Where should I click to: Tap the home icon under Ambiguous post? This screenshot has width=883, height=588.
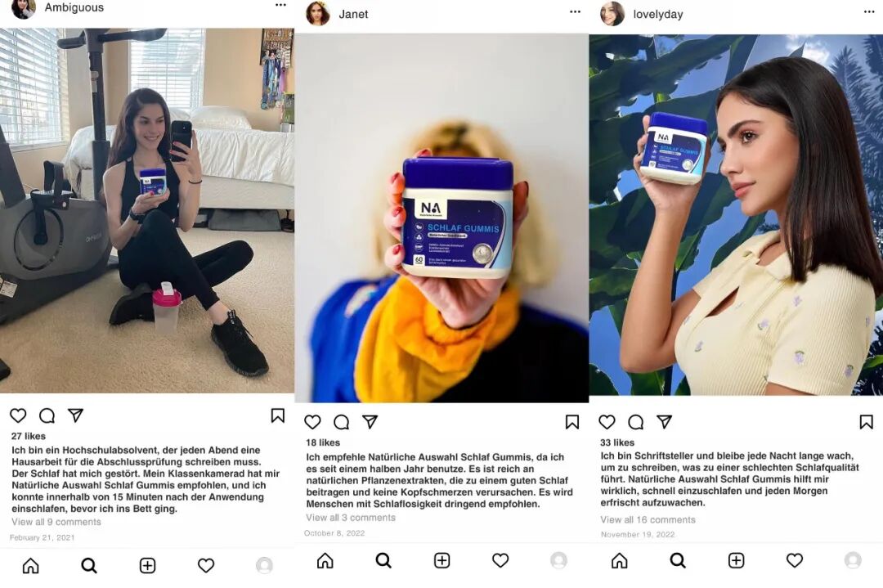pyautogui.click(x=31, y=565)
